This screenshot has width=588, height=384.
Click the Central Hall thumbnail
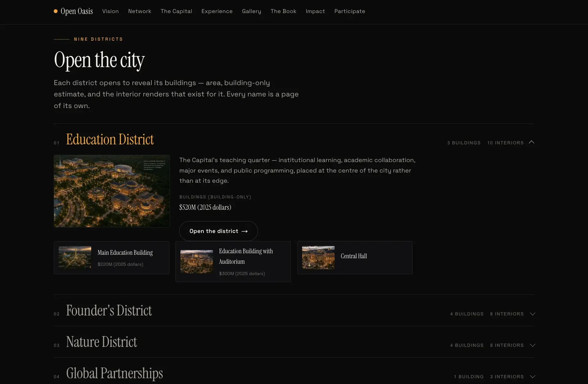[318, 258]
